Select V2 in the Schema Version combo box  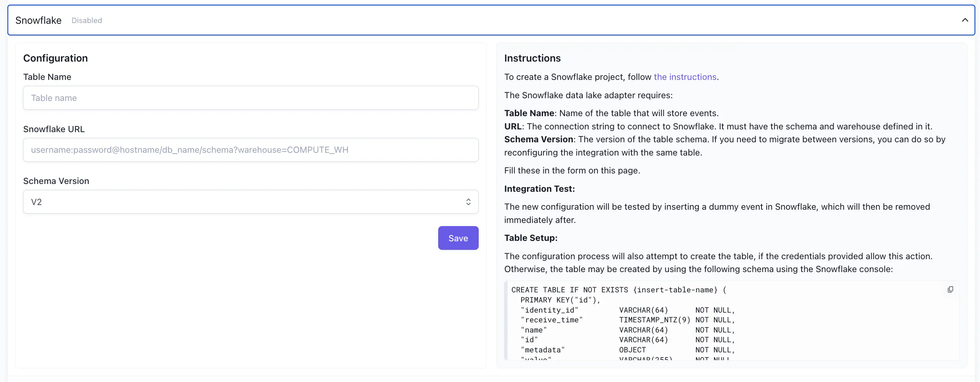tap(250, 202)
